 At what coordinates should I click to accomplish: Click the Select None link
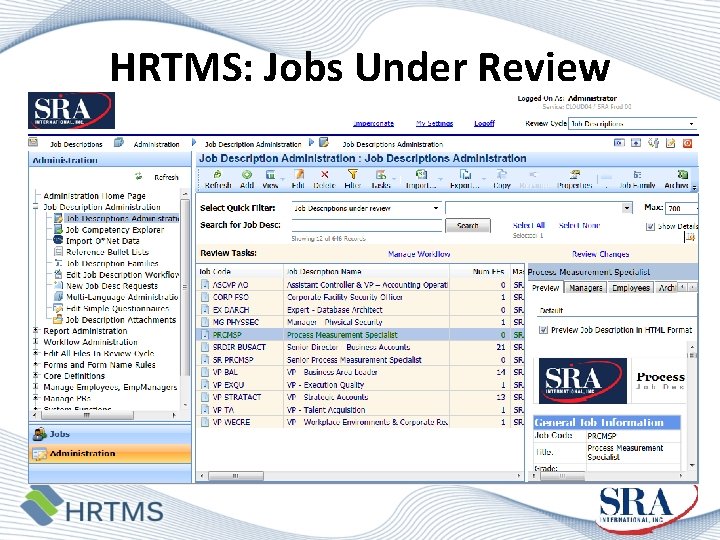coord(579,225)
